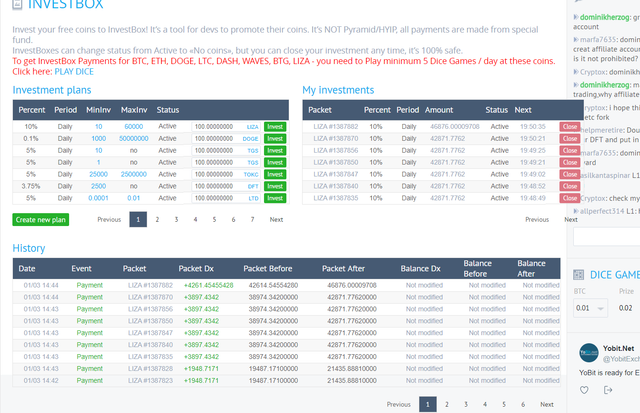Click the Create new plan button
This screenshot has height=413, width=640.
coord(40,220)
